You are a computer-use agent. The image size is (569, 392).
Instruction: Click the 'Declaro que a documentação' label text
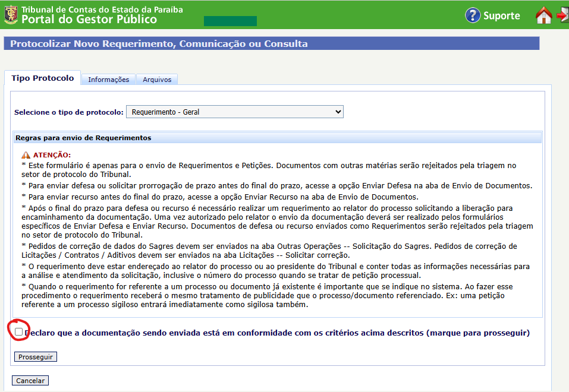(x=277, y=333)
